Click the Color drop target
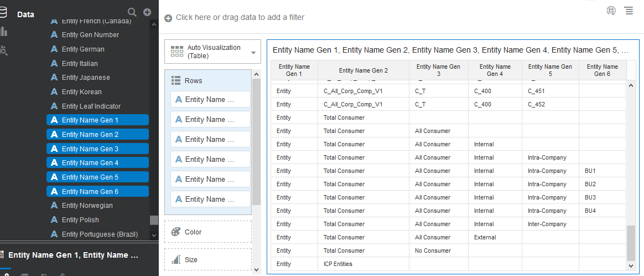 tap(208, 232)
